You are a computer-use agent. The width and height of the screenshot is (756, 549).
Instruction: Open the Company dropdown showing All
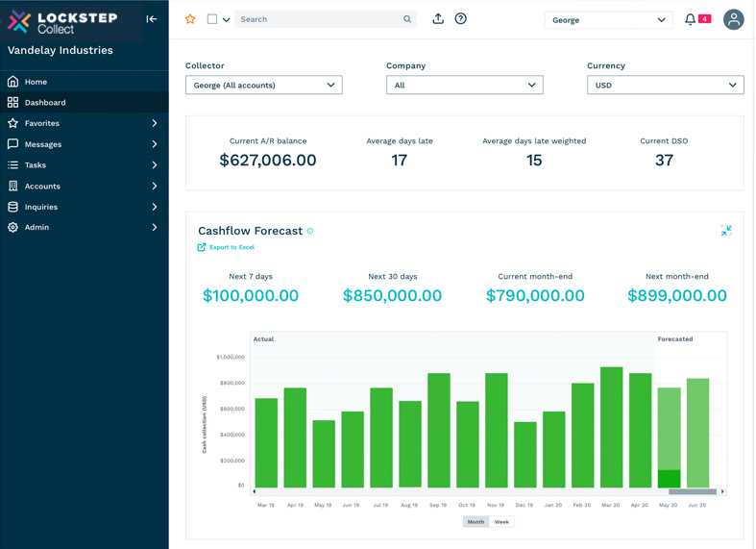[x=464, y=86]
